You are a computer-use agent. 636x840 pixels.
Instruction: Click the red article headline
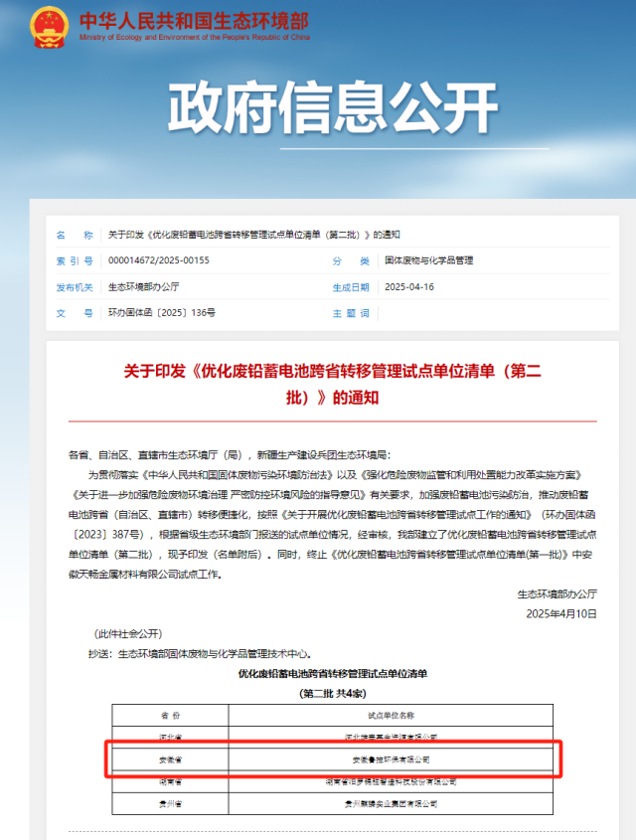pyautogui.click(x=332, y=383)
